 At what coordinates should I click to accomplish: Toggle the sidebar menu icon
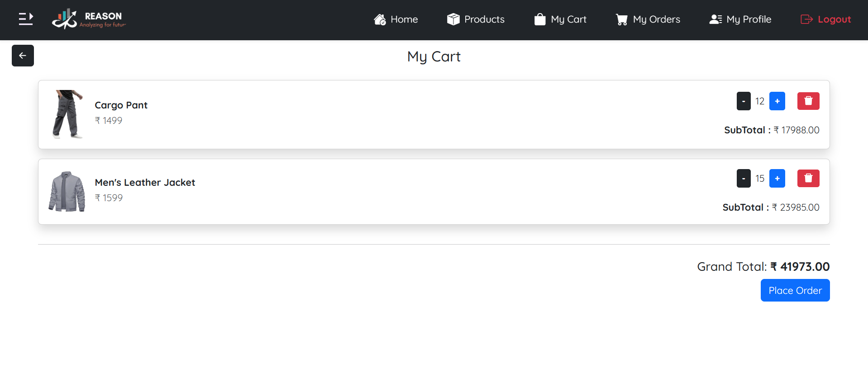click(x=26, y=19)
